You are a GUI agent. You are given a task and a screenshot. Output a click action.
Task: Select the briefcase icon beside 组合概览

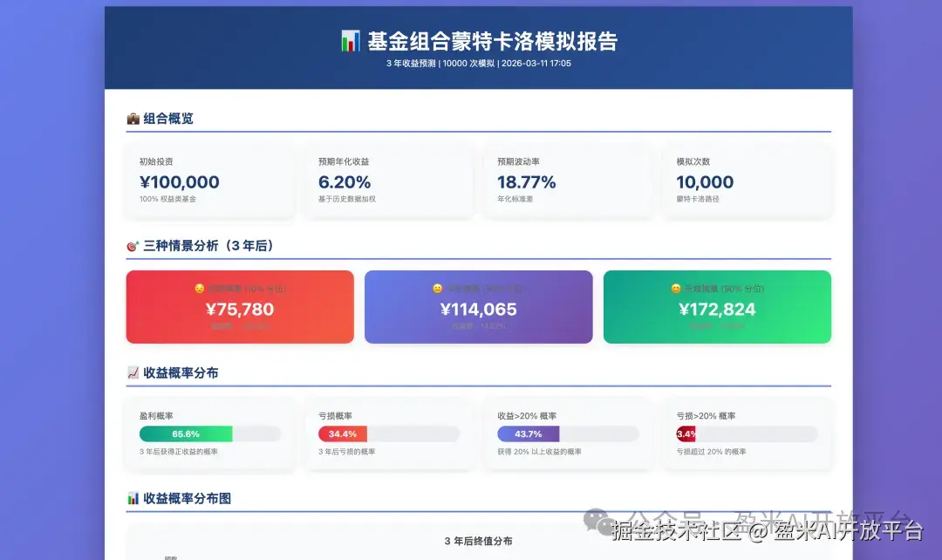coord(133,117)
